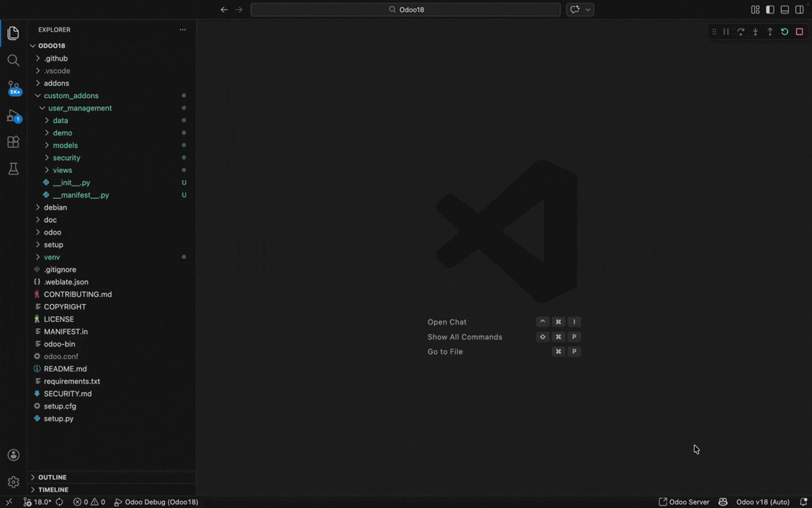
Task: Expand the security folder
Action: tap(111, 158)
